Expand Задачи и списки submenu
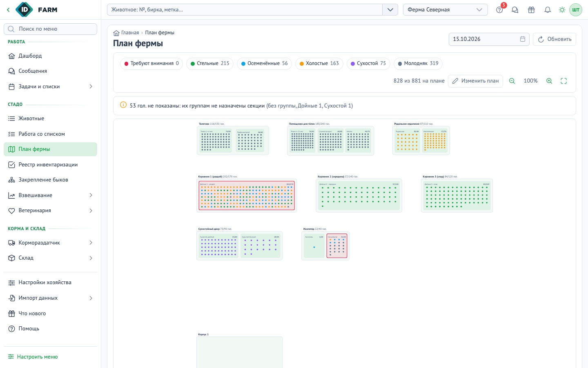 91,87
